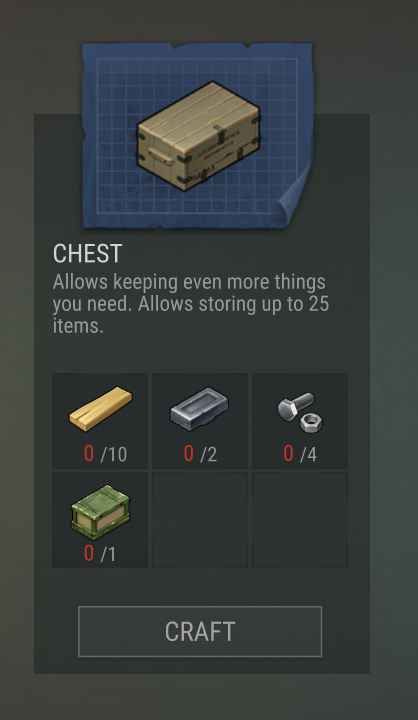Select the empty last slot in the bottom row
This screenshot has height=720, width=418.
(x=300, y=520)
